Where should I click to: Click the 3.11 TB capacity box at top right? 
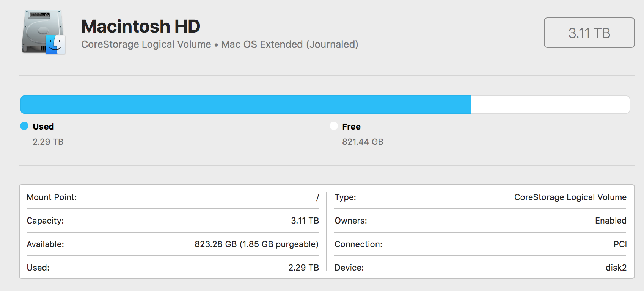(589, 33)
